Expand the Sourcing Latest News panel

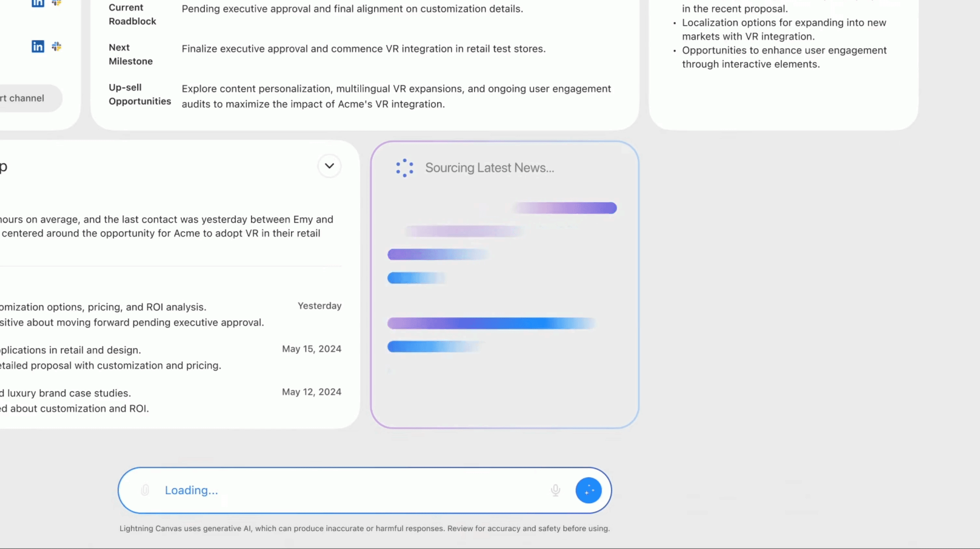point(489,168)
